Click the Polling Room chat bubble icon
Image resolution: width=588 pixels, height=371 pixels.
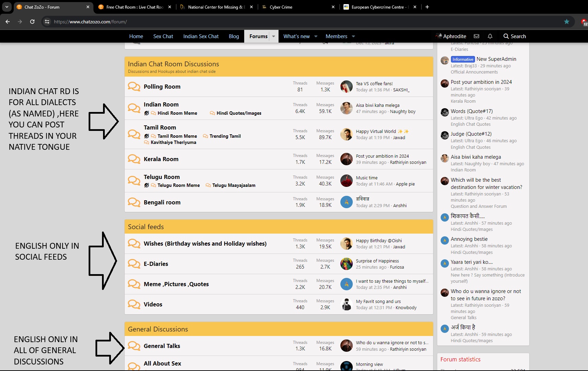(x=134, y=87)
